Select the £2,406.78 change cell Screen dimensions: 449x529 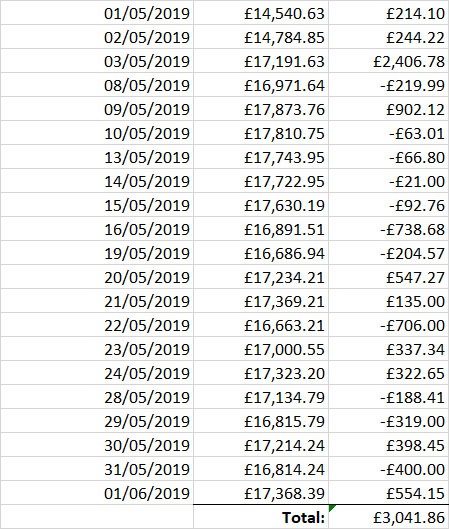[x=389, y=61]
